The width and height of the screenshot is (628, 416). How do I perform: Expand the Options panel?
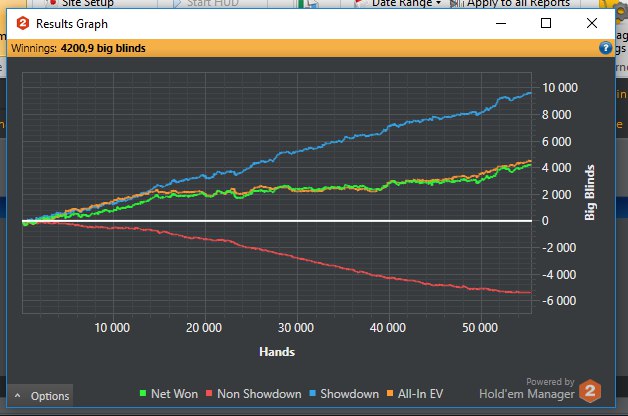(x=40, y=396)
